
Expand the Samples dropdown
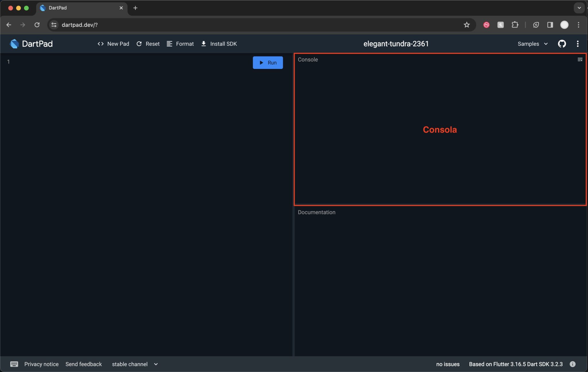click(x=533, y=44)
